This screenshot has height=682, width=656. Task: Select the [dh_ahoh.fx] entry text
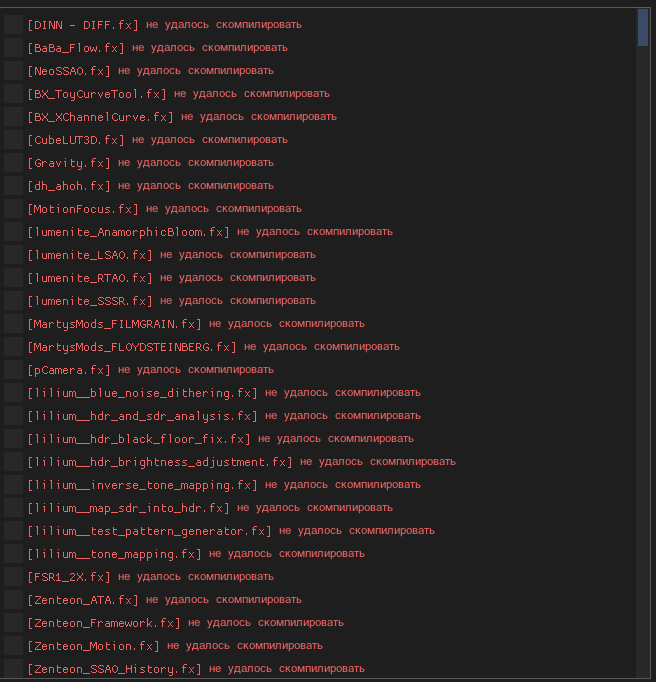tap(151, 186)
